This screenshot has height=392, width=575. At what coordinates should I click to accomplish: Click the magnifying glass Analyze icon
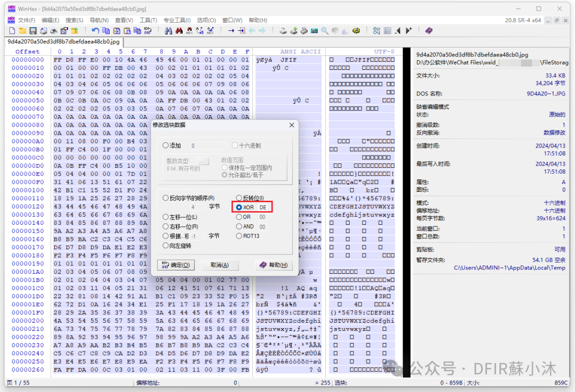click(325, 31)
